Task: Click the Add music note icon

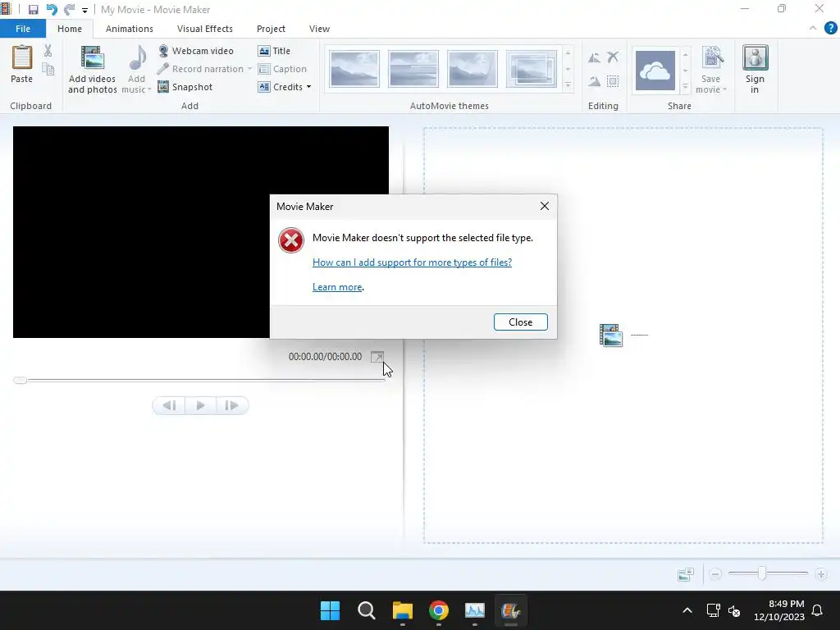Action: pyautogui.click(x=137, y=58)
